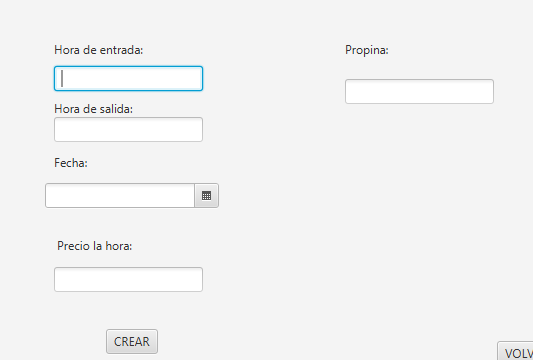Viewport: 533px width, 360px height.
Task: Show the date popup using the grid icon
Action: (207, 195)
